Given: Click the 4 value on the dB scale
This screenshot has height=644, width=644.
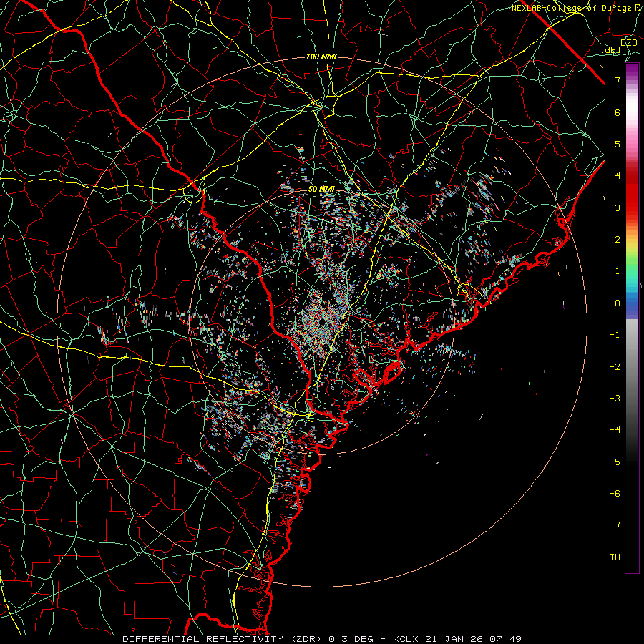Looking at the screenshot, I should 618,176.
